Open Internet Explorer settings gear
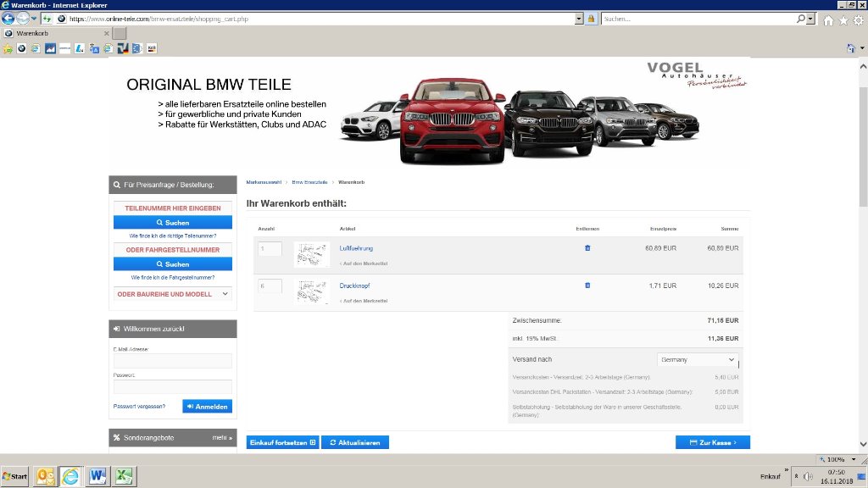Viewport: 868px width, 488px height. pos(858,19)
